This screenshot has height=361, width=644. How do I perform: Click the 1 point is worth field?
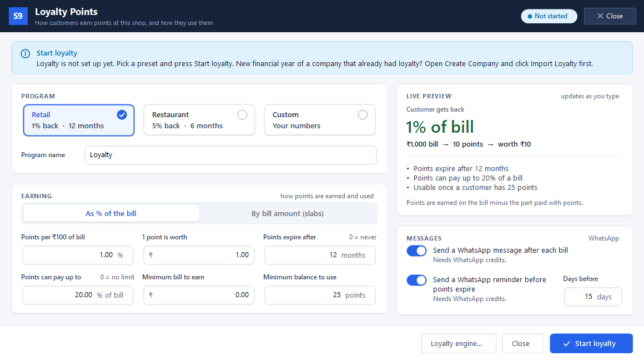click(x=199, y=255)
